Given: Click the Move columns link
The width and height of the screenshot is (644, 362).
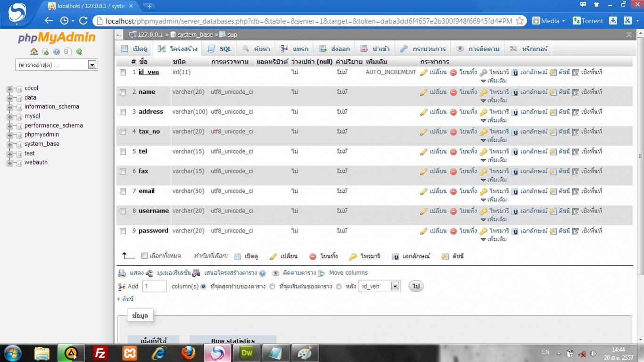Looking at the screenshot, I should pyautogui.click(x=348, y=273).
